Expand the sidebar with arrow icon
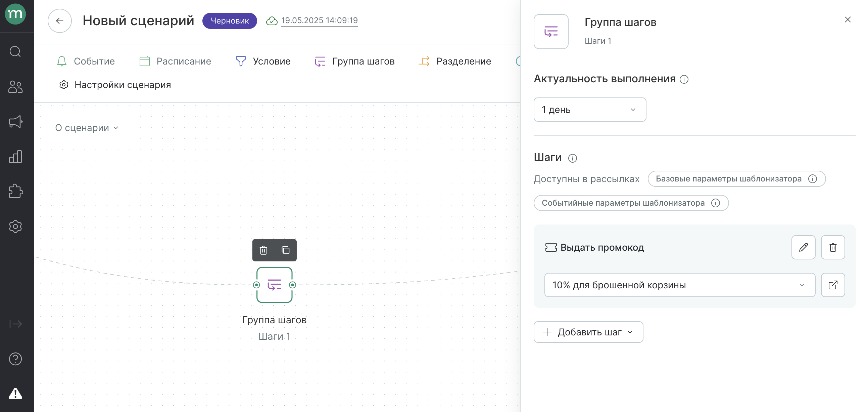The width and height of the screenshot is (868, 412). [x=15, y=324]
